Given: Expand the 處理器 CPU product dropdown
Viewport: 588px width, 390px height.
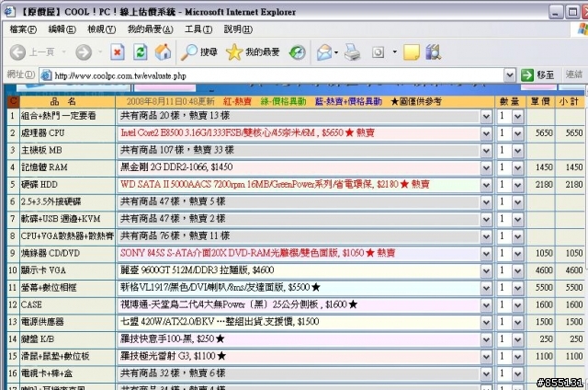Looking at the screenshot, I should (x=486, y=133).
